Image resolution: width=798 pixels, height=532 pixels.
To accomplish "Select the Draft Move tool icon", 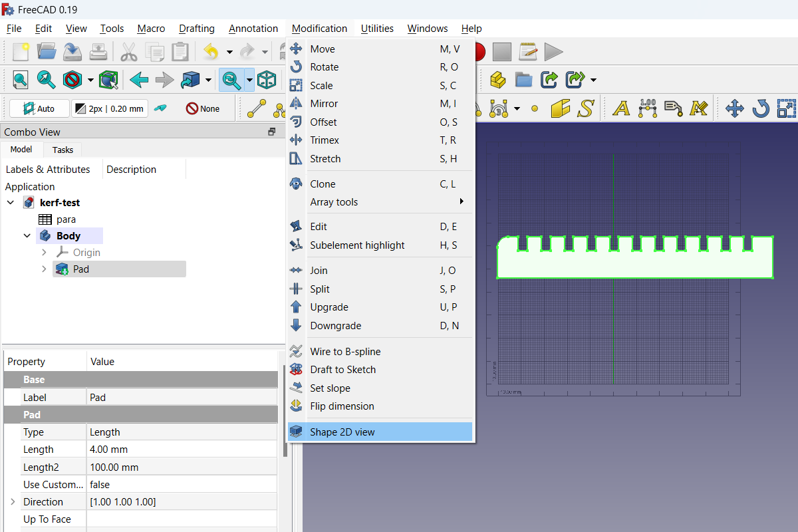I will point(735,108).
